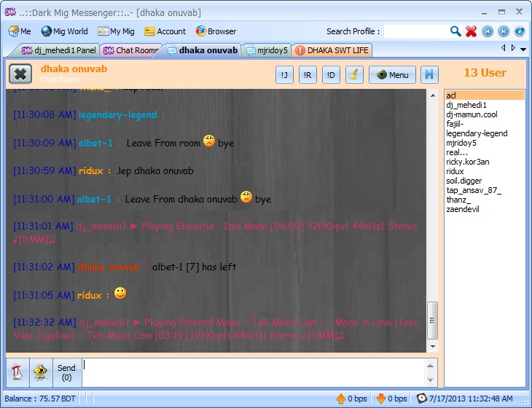Click the Send (0) button

[66, 372]
